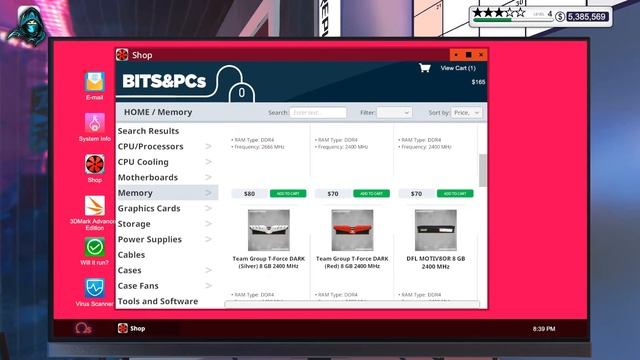Click T-Force DARK (Silver) product image
This screenshot has width=640, height=360.
click(269, 230)
